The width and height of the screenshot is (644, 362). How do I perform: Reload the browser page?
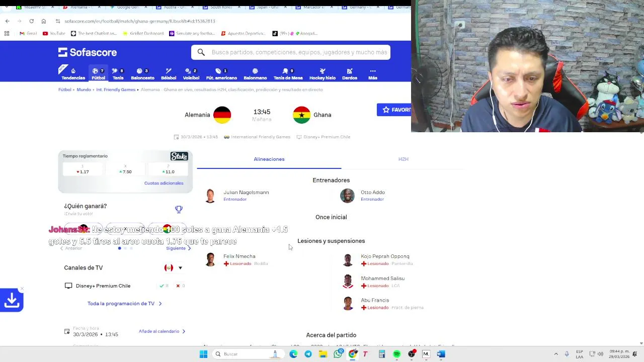point(31,21)
